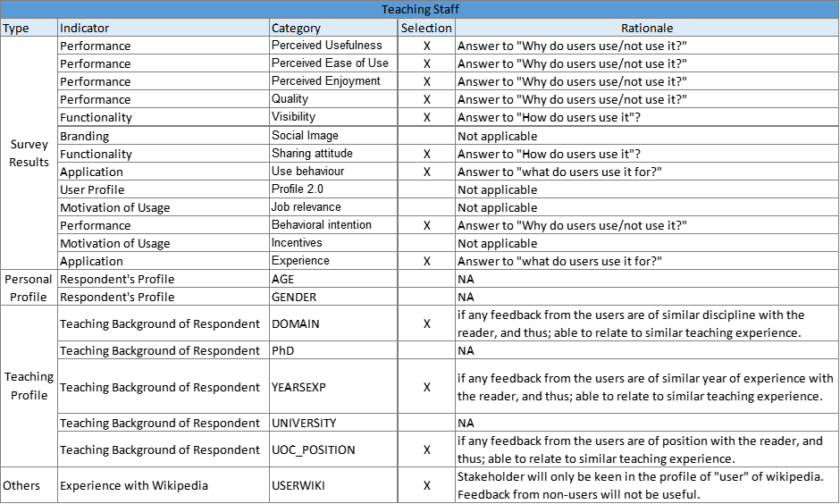This screenshot has width=840, height=504.
Task: Click the 'UOC_POSITION' cell
Action: pos(333,449)
